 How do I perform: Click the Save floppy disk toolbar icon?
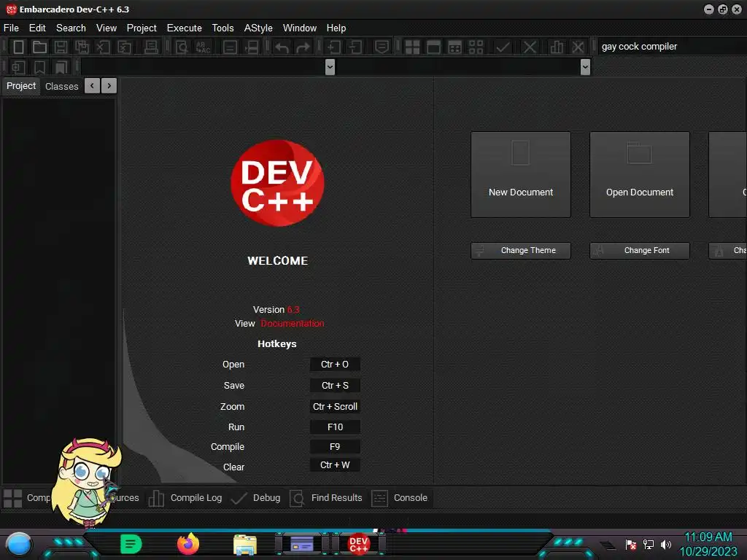click(61, 47)
